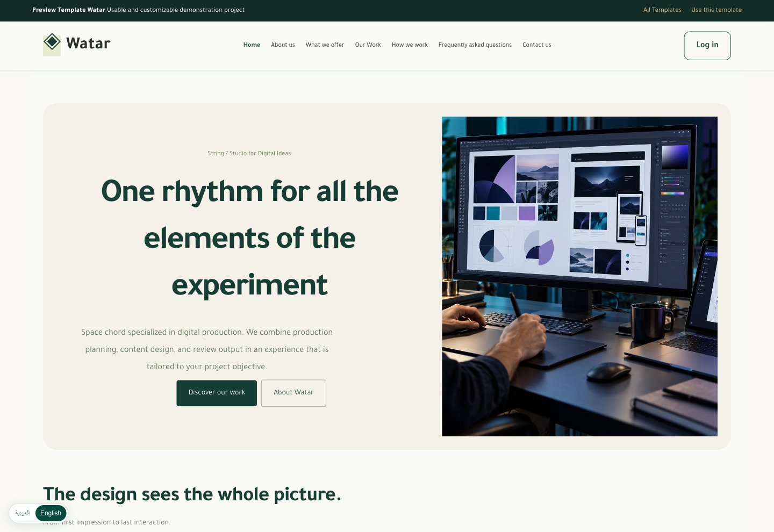774x532 pixels.
Task: Open How we work link
Action: 410,45
